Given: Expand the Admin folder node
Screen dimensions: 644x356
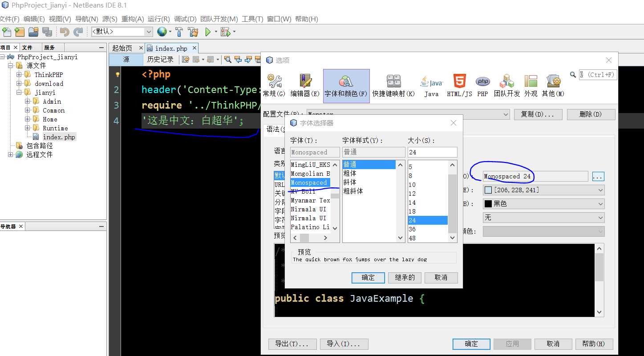Looking at the screenshot, I should click(x=28, y=101).
